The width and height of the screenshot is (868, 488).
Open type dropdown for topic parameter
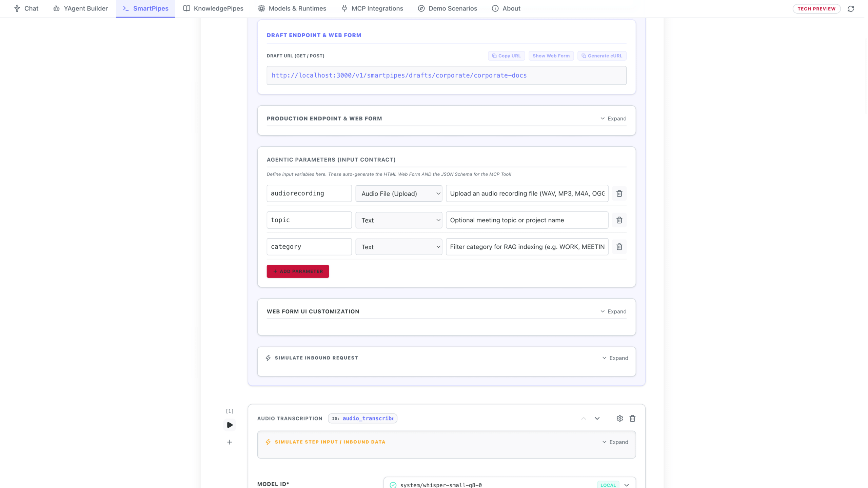[399, 220]
